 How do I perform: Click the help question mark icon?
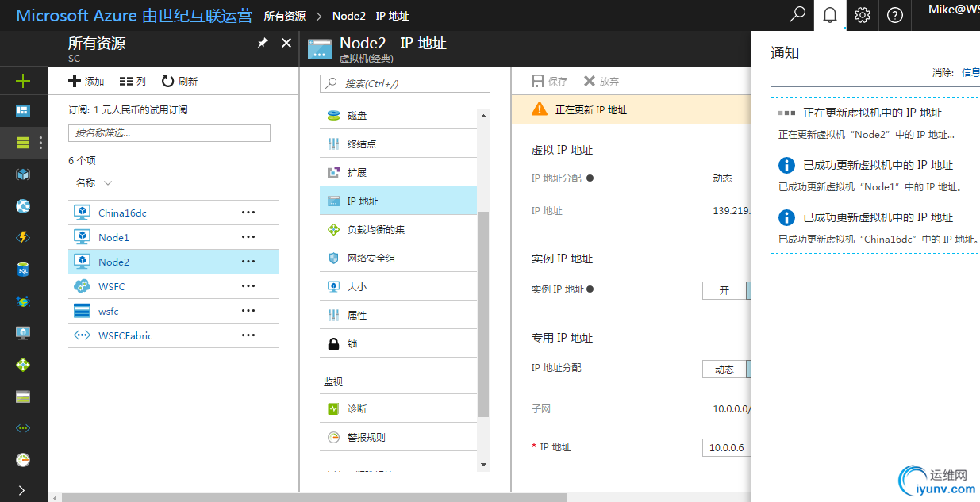point(895,15)
